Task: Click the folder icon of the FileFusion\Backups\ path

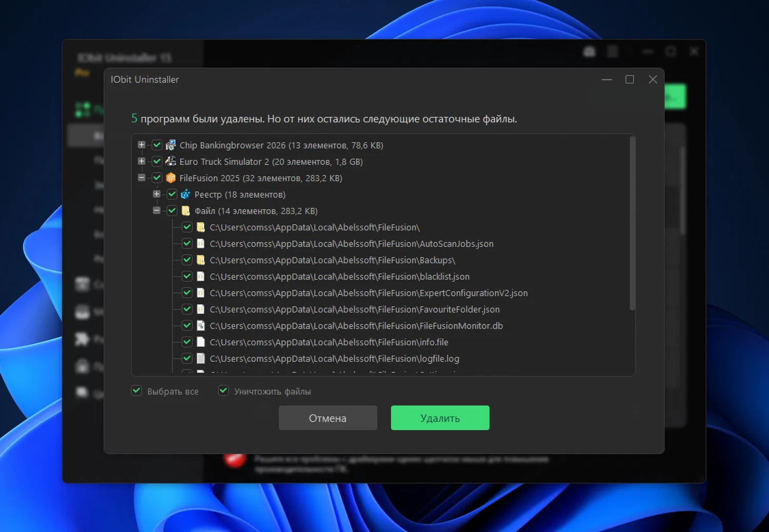Action: tap(201, 260)
